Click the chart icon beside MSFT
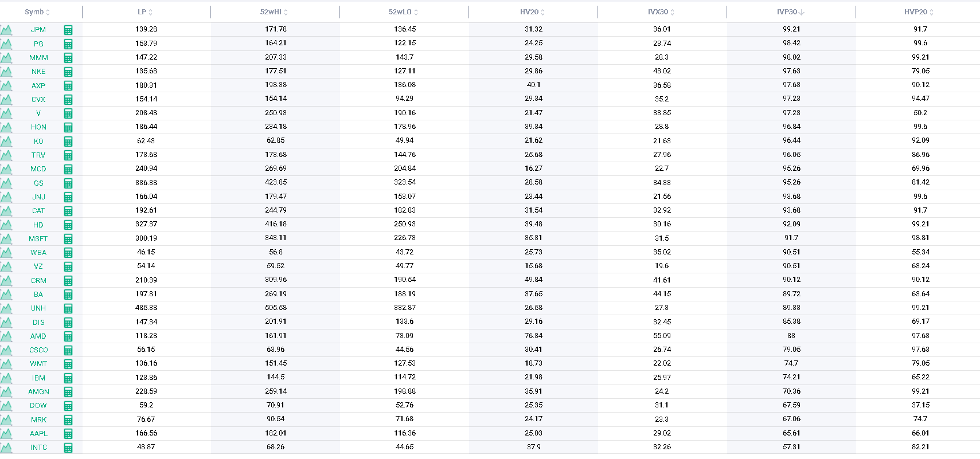The height and width of the screenshot is (459, 980). pos(6,239)
